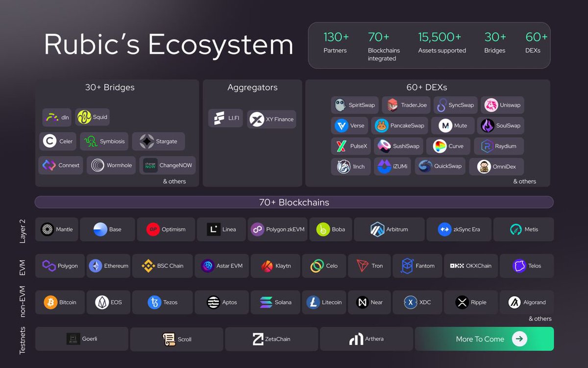The width and height of the screenshot is (588, 368).
Task: Select the Goerli testnet card
Action: tap(82, 339)
